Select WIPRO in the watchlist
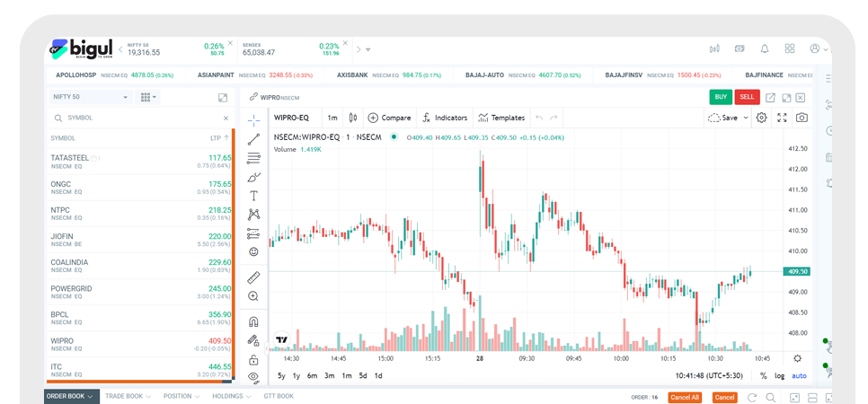 pos(141,344)
